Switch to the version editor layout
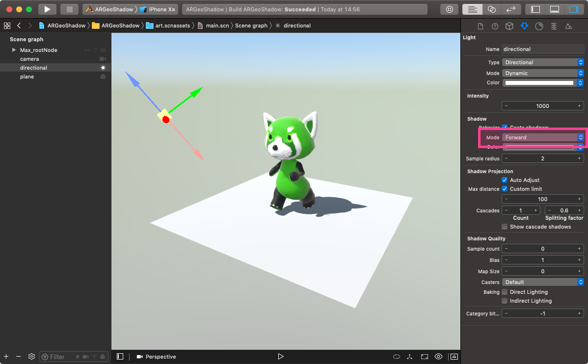This screenshot has height=364, width=588. point(511,9)
